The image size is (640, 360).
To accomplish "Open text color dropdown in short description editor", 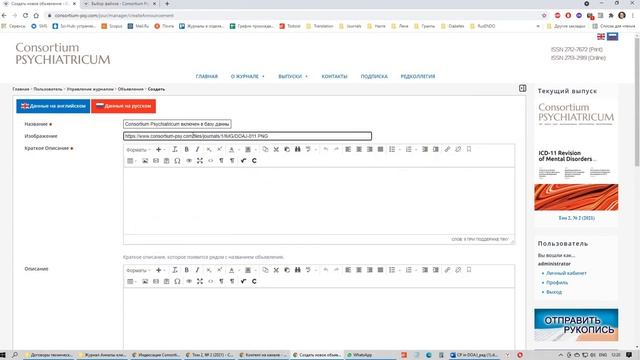I will tap(233, 149).
